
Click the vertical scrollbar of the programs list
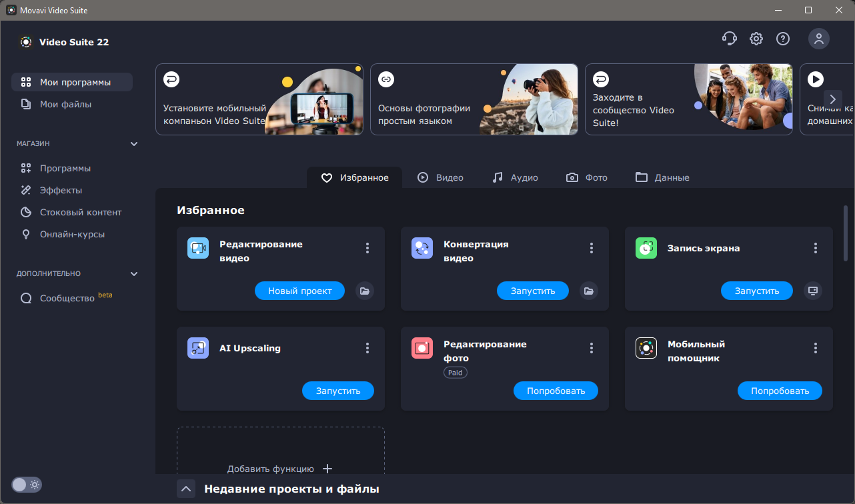click(x=846, y=233)
